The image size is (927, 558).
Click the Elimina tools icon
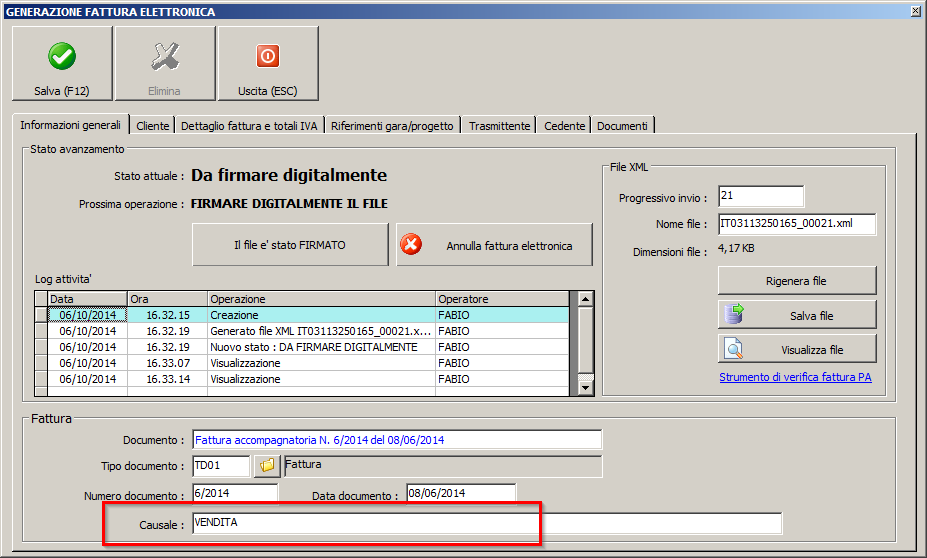pos(165,57)
